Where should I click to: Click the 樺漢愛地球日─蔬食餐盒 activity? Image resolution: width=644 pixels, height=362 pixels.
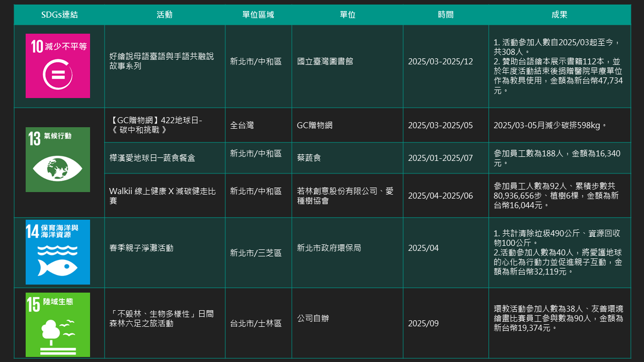(x=152, y=158)
